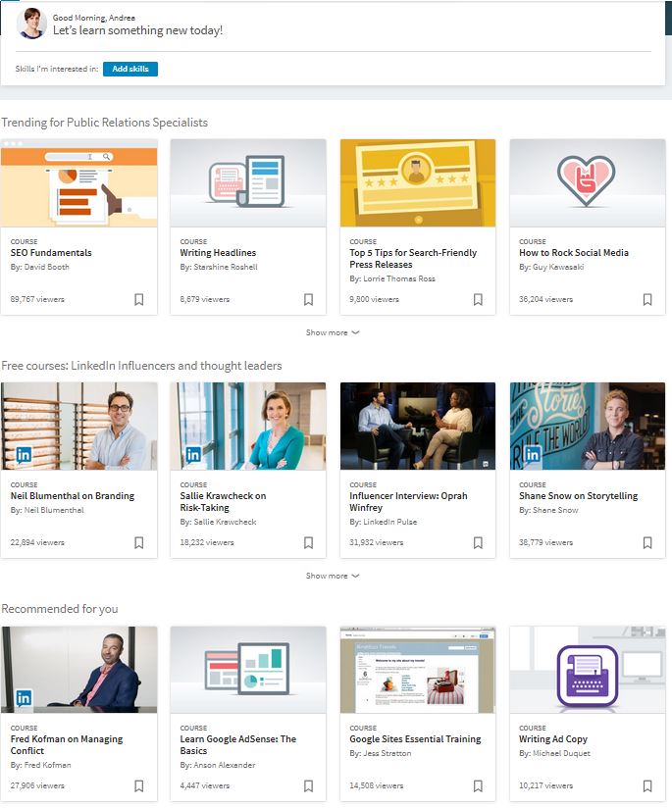Open the Writing Ad Copy thumbnail
The height and width of the screenshot is (808, 672).
588,670
